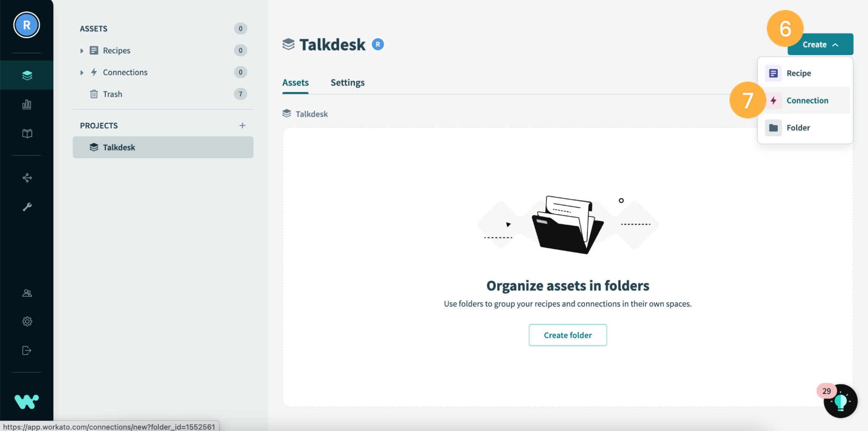The width and height of the screenshot is (868, 431).
Task: Expand the Connections tree arrow
Action: pos(82,72)
